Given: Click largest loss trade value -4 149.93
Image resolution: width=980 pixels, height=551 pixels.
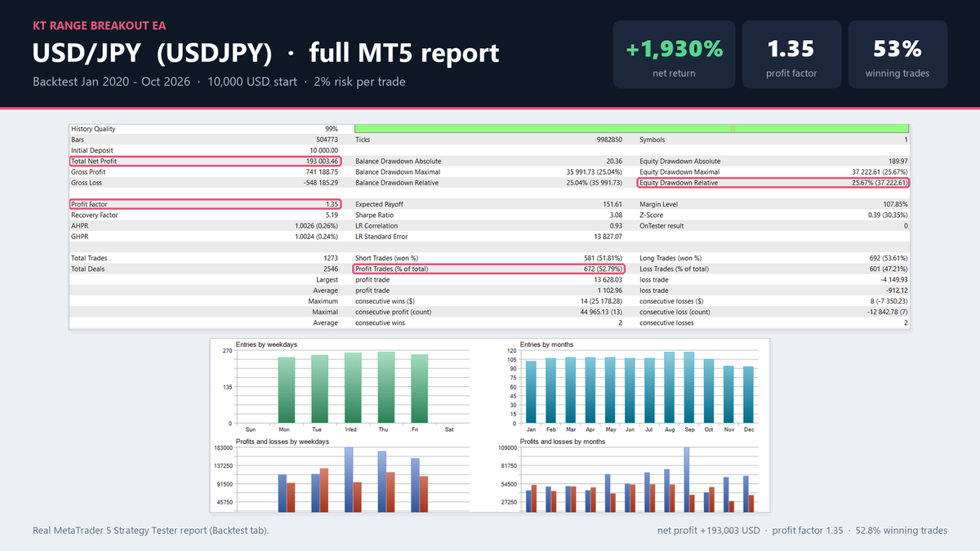Looking at the screenshot, I should pos(893,279).
